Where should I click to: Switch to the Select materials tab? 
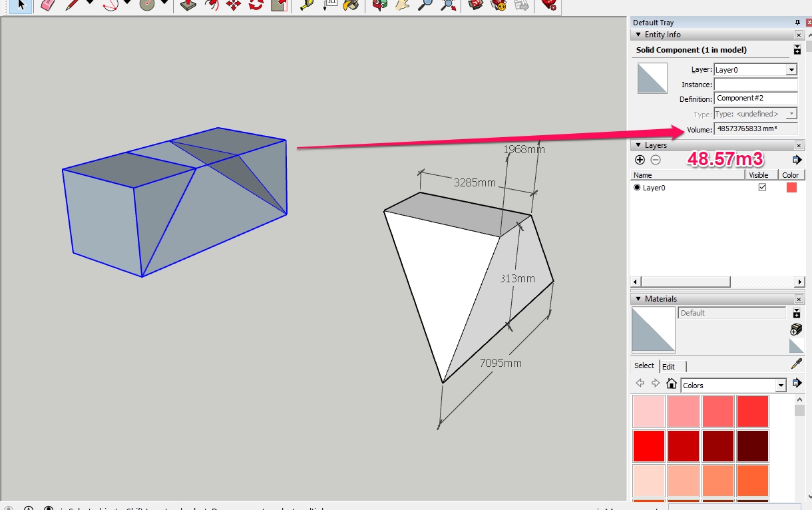tap(644, 366)
